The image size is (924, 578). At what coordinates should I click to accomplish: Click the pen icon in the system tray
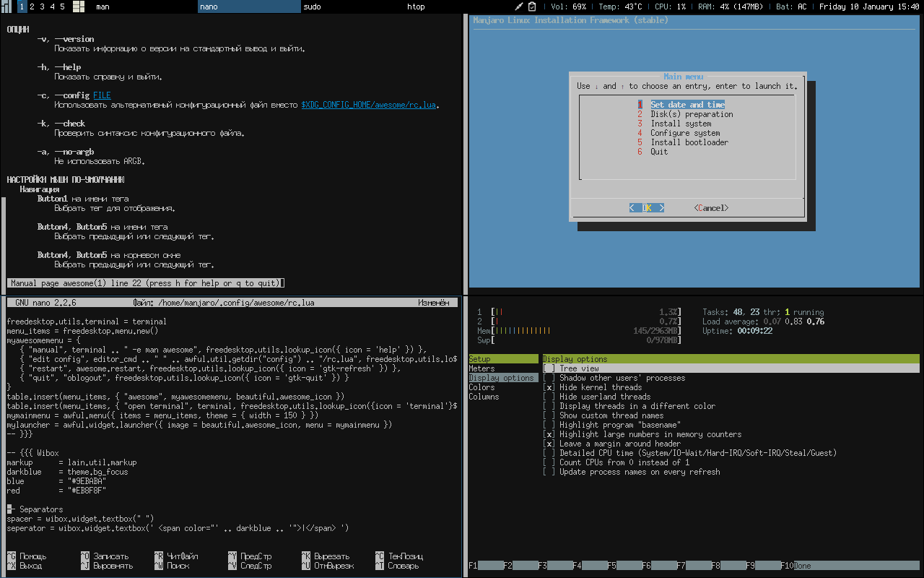coord(519,7)
